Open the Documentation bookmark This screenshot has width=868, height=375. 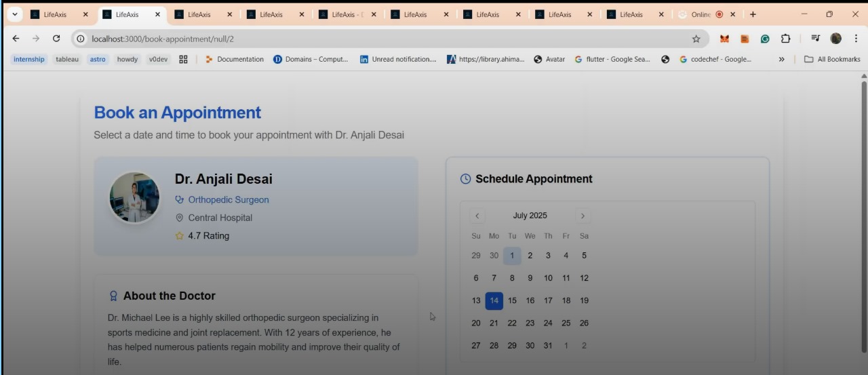pyautogui.click(x=235, y=60)
